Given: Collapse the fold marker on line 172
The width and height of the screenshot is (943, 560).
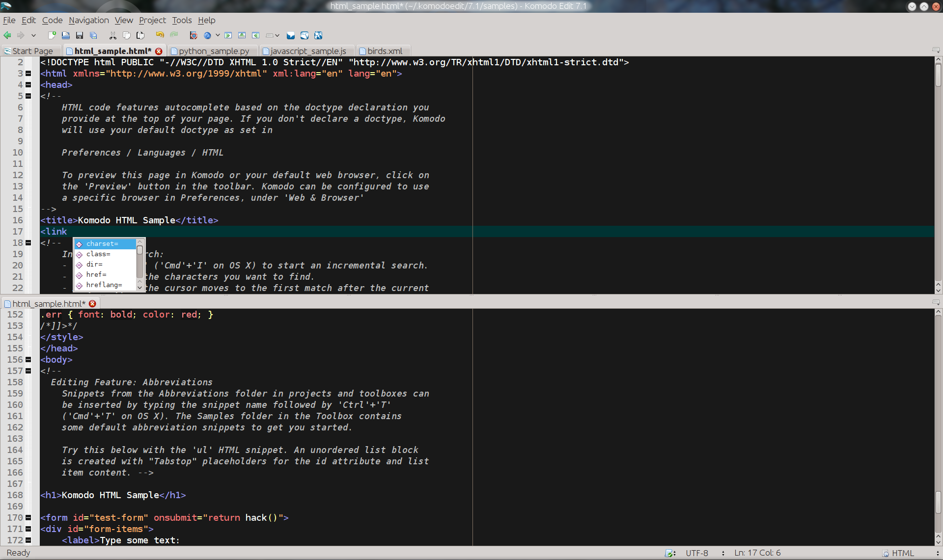Looking at the screenshot, I should [x=28, y=540].
